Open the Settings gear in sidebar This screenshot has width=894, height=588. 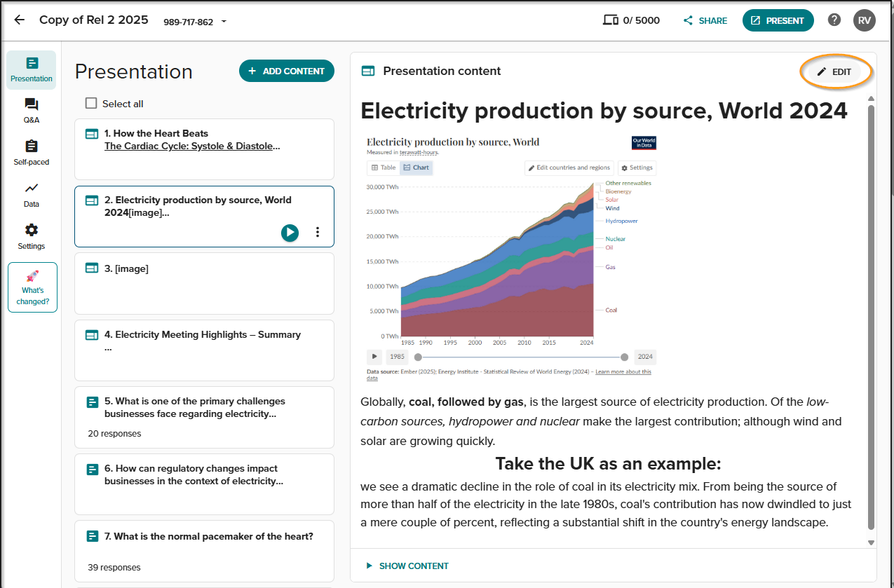click(x=32, y=237)
